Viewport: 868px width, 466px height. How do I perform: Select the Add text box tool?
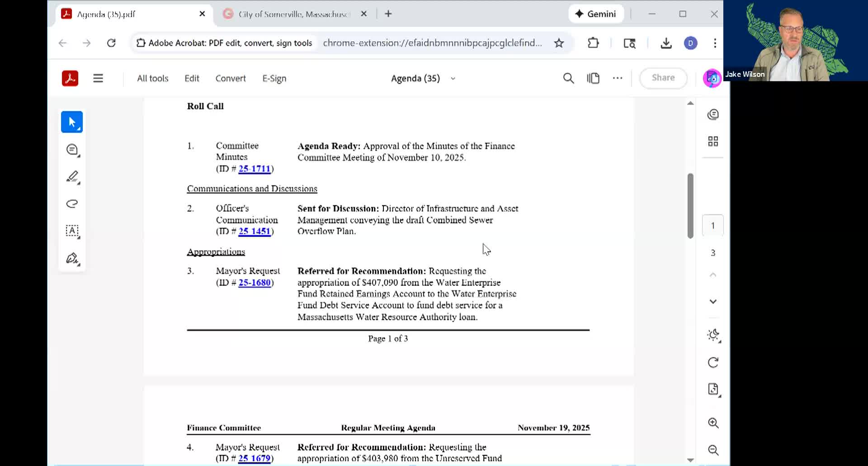click(x=72, y=231)
